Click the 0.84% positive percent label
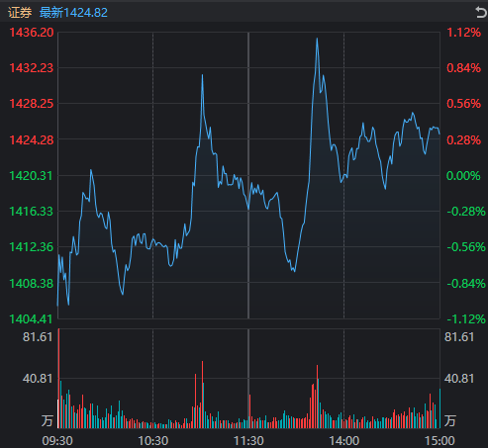Viewport: 488px width, 448px height. (463, 68)
